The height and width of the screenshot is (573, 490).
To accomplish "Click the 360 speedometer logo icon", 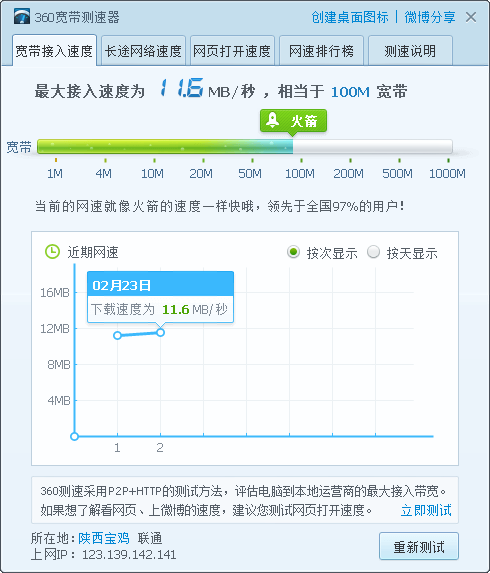I will pos(22,16).
